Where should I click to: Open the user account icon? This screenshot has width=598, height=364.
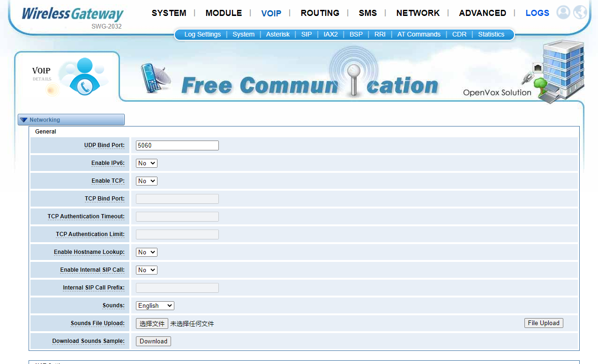tap(563, 12)
